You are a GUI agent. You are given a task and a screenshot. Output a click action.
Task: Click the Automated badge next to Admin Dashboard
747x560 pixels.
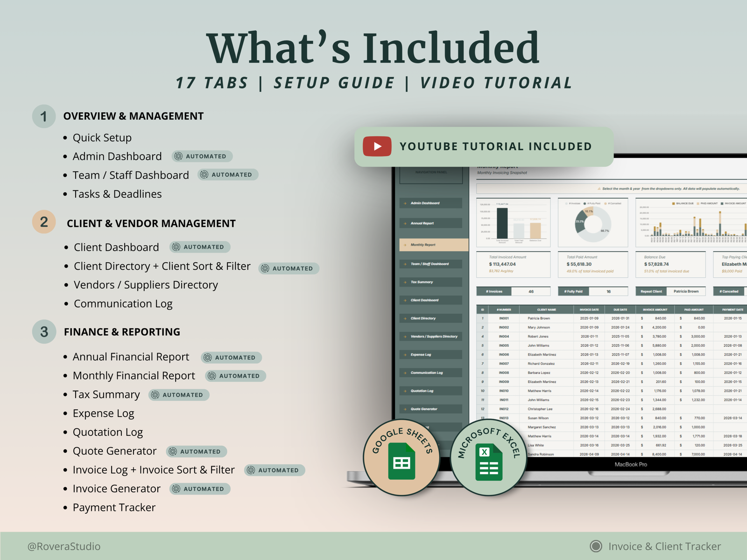pyautogui.click(x=202, y=156)
